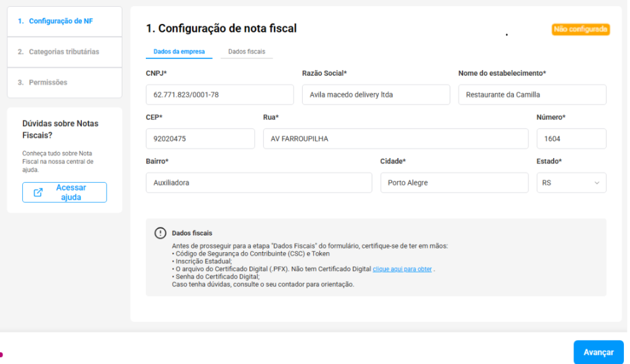Go to step 2 Categorias tributárias

pyautogui.click(x=64, y=52)
